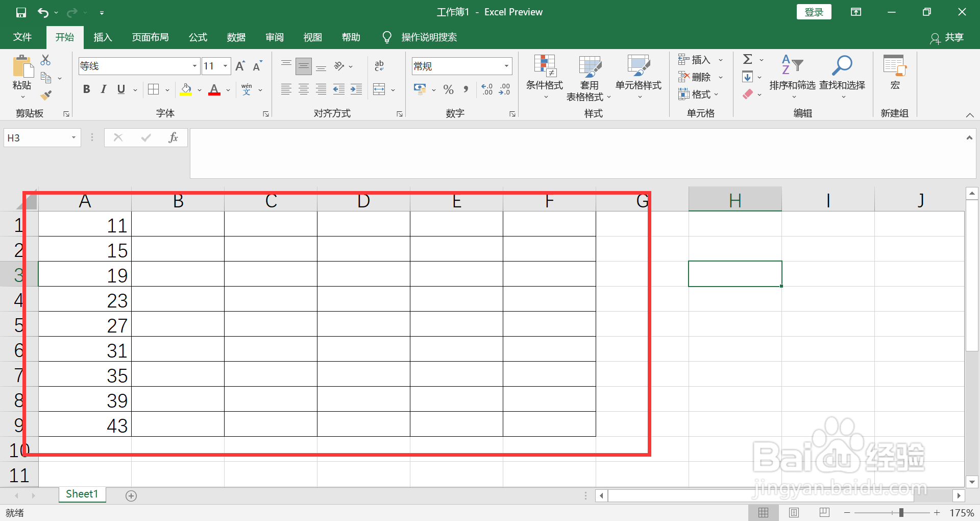Switch to Page Layout view in status bar
This screenshot has height=521, width=980.
tap(794, 513)
